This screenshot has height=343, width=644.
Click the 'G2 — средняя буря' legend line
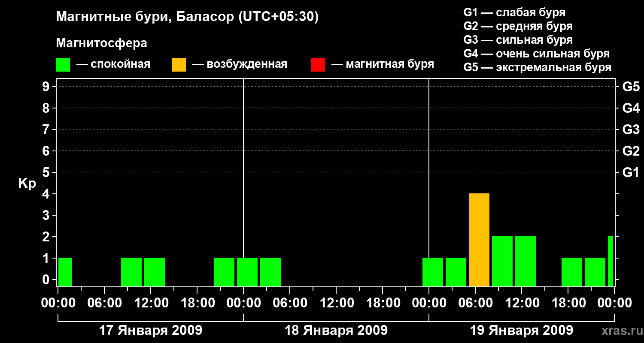tap(518, 26)
